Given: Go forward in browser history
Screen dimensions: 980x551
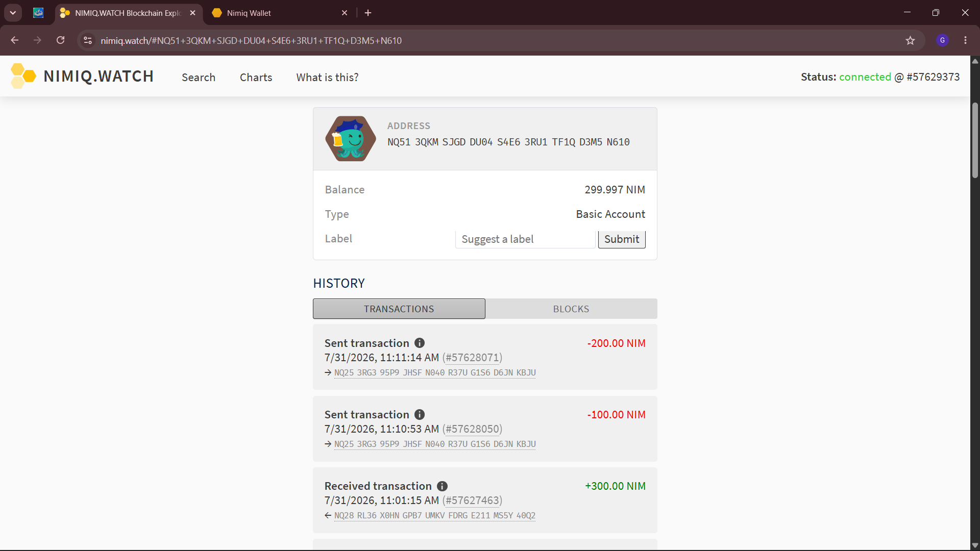Looking at the screenshot, I should (37, 40).
